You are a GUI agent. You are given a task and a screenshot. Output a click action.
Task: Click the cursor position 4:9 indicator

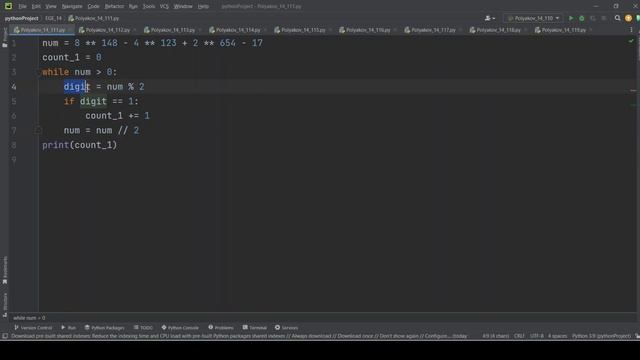pos(496,336)
